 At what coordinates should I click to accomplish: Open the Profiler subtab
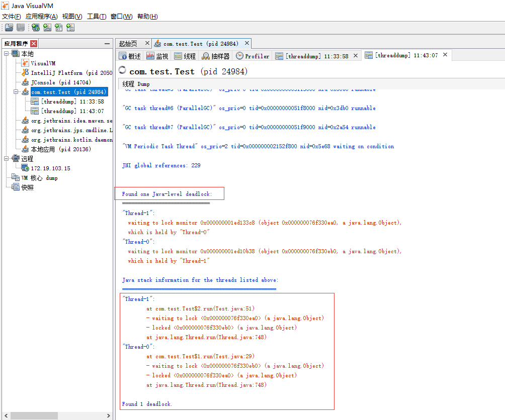click(252, 56)
